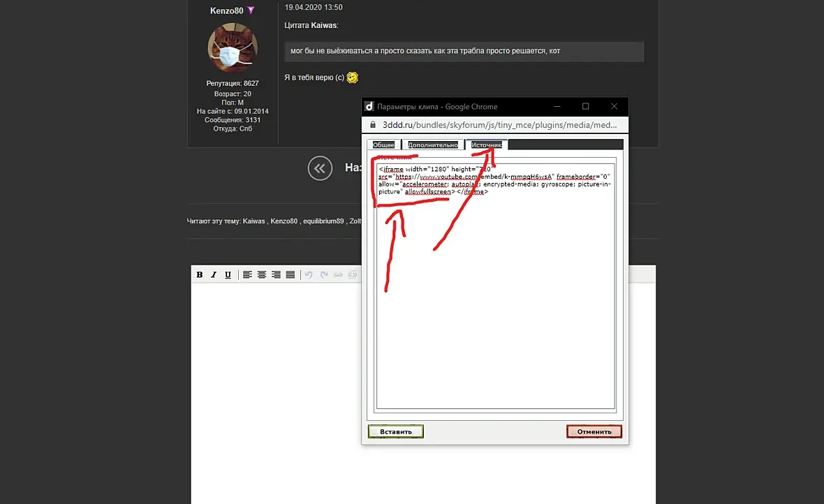Image resolution: width=824 pixels, height=504 pixels.
Task: Close the Параметры клипа popup window
Action: coord(614,106)
